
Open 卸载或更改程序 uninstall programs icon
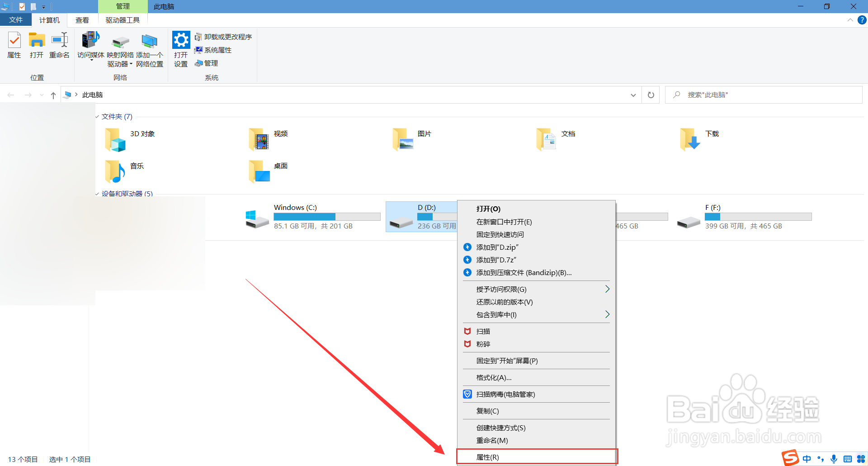click(x=223, y=37)
